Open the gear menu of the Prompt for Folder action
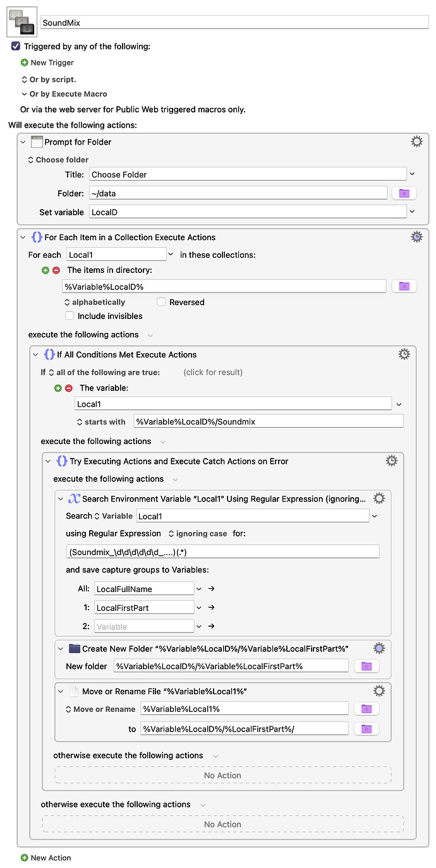Screen dimensions: 436x868 (x=416, y=142)
